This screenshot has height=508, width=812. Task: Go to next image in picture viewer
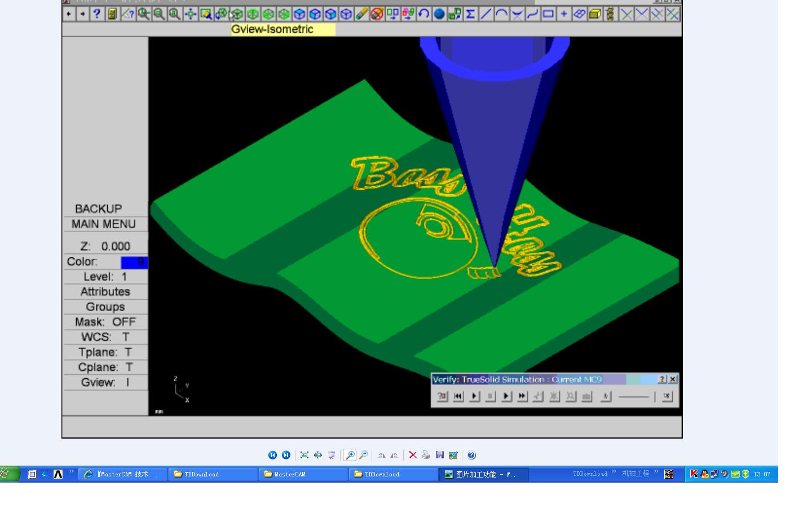click(x=286, y=455)
